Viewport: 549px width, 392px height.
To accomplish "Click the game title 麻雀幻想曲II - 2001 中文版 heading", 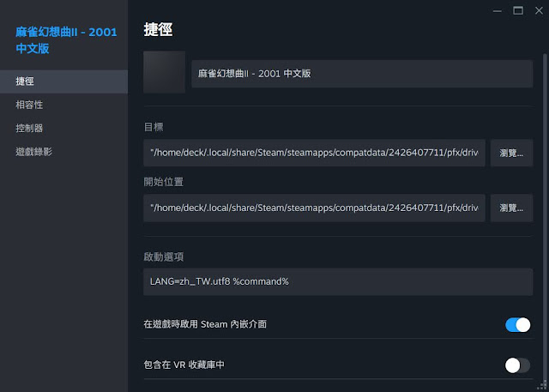I will [66, 40].
